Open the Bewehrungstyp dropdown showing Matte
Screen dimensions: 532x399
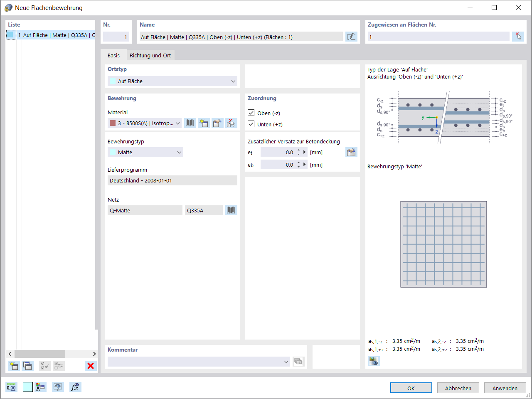click(145, 152)
